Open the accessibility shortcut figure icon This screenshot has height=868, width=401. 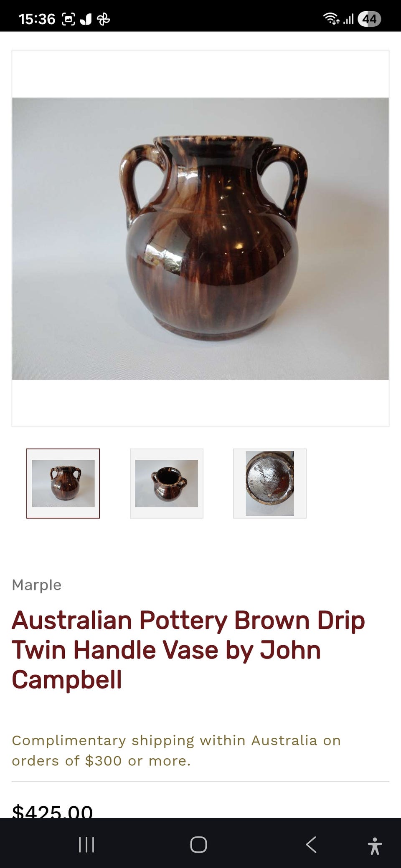coord(375,845)
